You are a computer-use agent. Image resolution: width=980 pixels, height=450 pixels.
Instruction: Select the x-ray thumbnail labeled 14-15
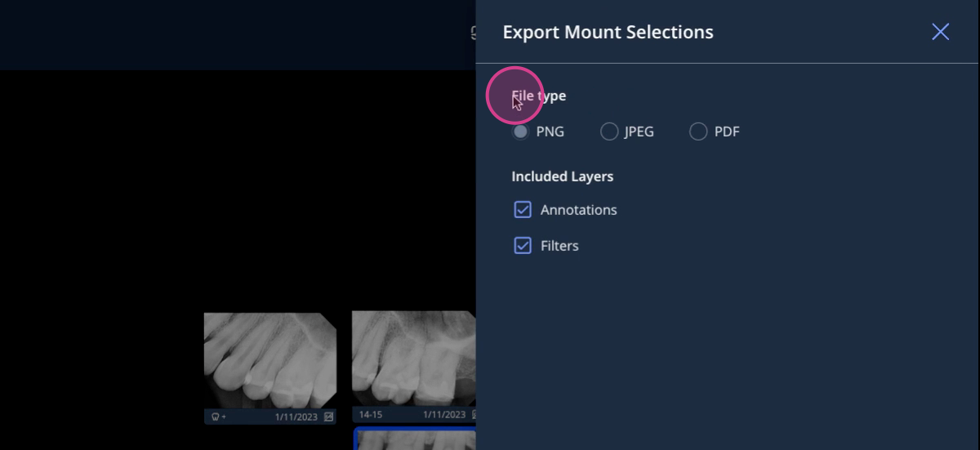414,358
